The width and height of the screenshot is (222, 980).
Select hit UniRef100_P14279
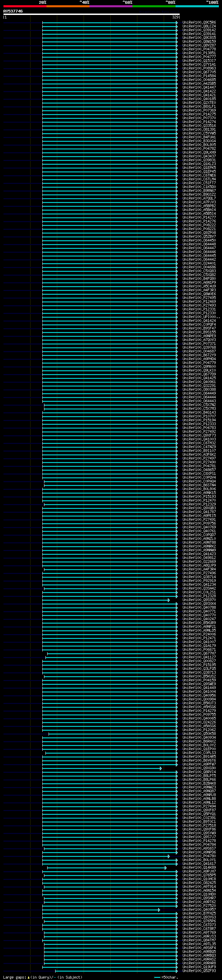pos(199,711)
